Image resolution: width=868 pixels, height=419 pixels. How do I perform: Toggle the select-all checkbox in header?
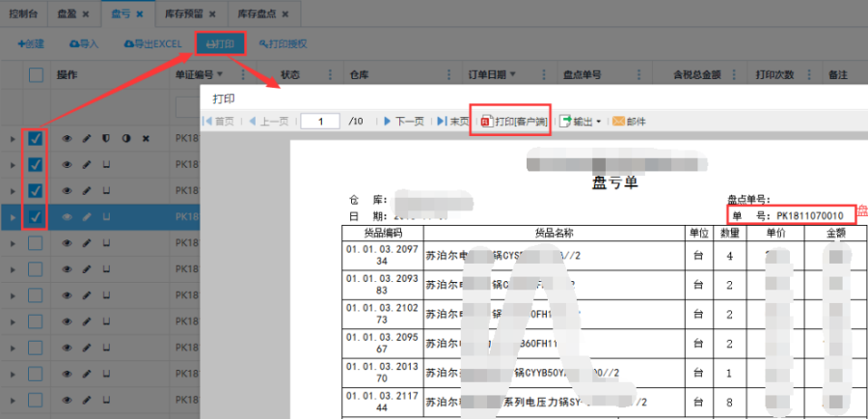click(x=36, y=75)
